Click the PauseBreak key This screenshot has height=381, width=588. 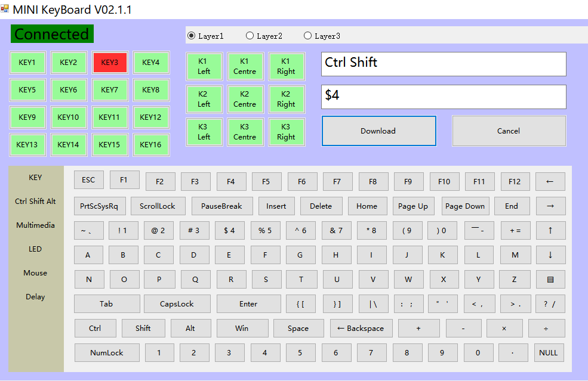[x=222, y=206]
